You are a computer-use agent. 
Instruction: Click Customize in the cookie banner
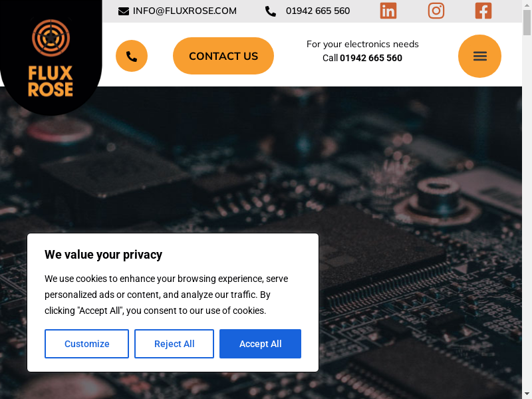[x=86, y=344]
